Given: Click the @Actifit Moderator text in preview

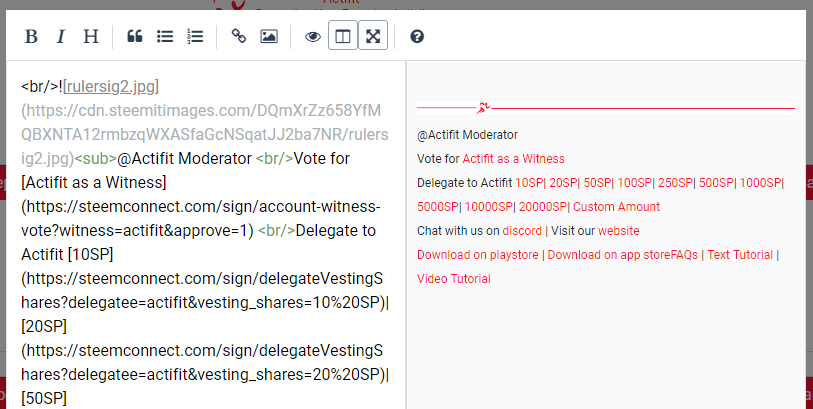Looking at the screenshot, I should (x=467, y=135).
